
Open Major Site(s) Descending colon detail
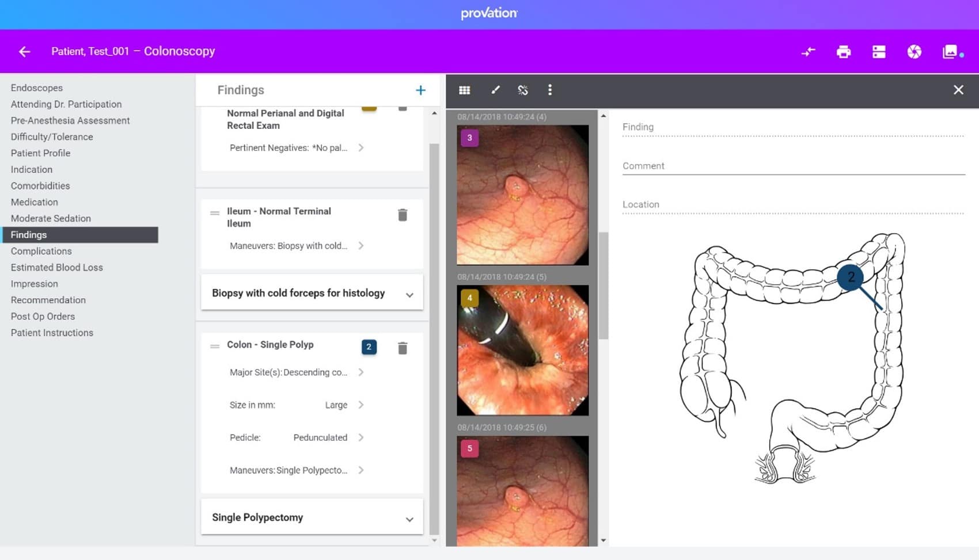point(361,372)
